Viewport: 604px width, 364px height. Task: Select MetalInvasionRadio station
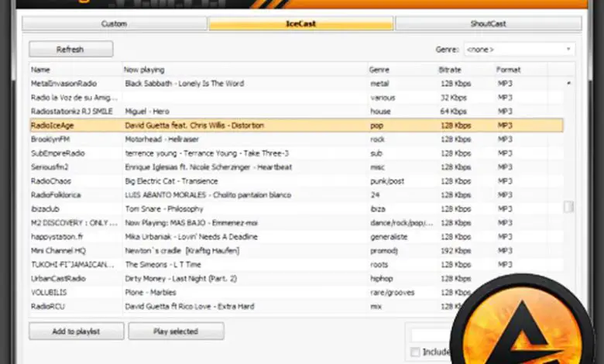(x=64, y=84)
